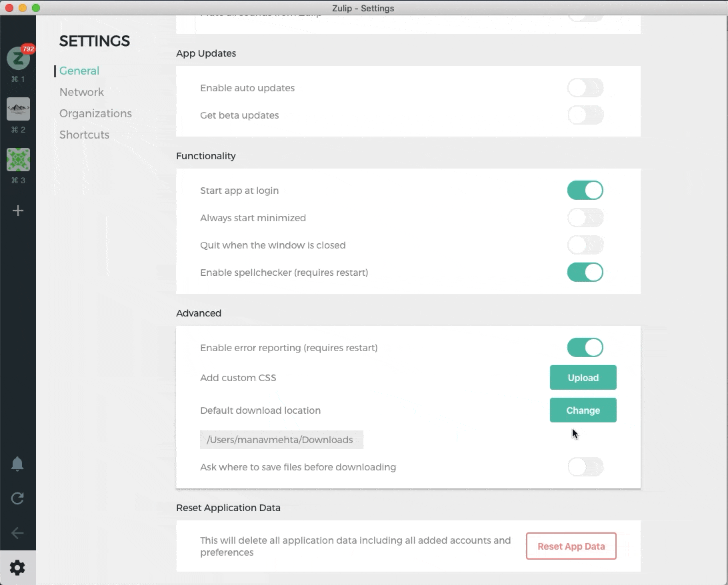Screen dimensions: 728x585
Task: Turn on Get beta updates
Action: [x=585, y=115]
